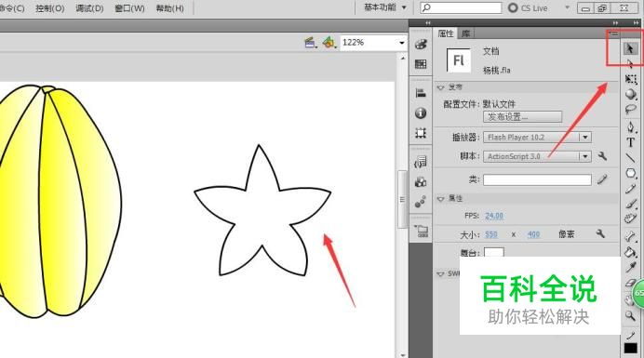This screenshot has height=358, width=644.
Task: Select the Pencil tool
Action: (630, 189)
